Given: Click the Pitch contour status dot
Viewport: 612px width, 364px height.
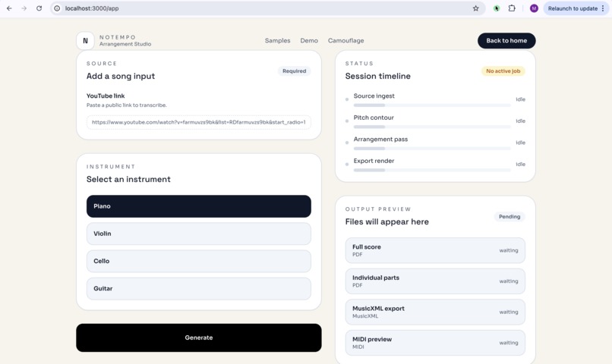Looking at the screenshot, I should point(347,121).
